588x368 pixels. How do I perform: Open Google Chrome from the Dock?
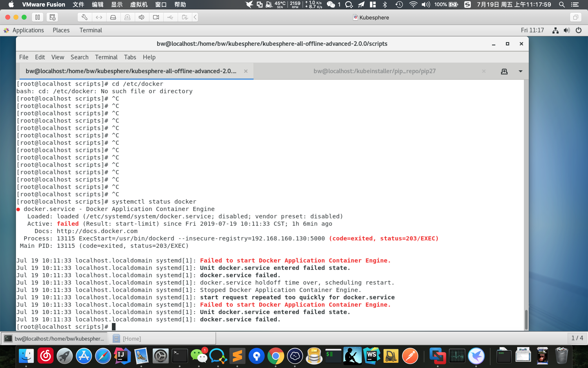click(x=276, y=356)
